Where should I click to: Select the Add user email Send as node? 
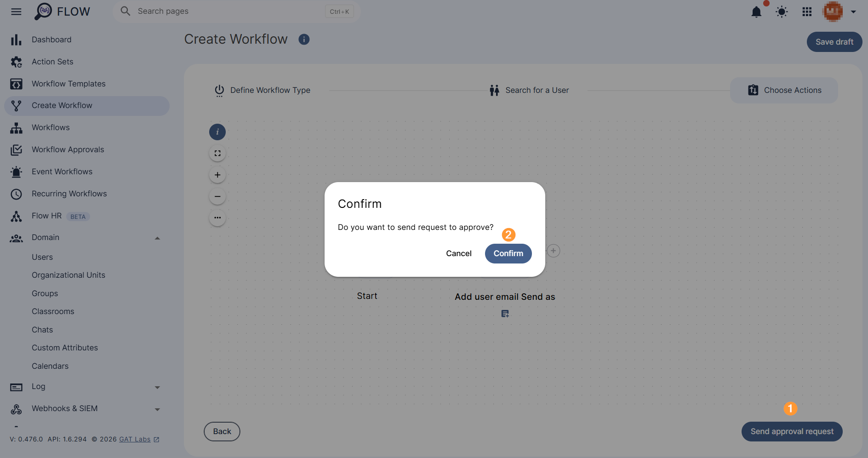(x=505, y=297)
